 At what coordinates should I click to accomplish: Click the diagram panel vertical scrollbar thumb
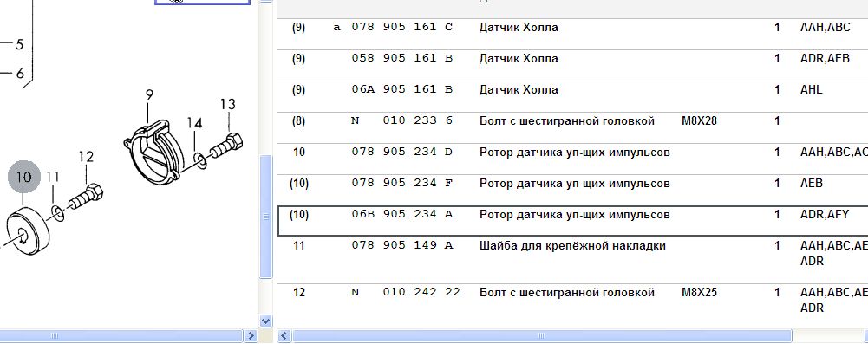[265, 217]
